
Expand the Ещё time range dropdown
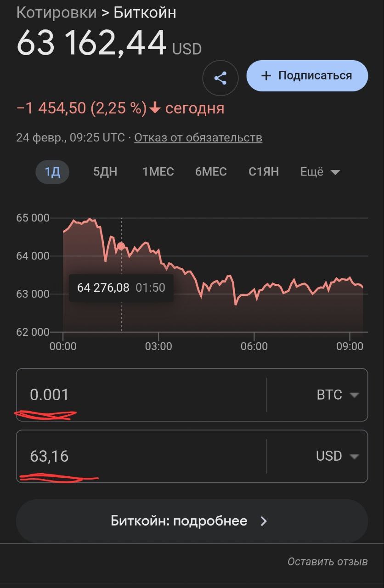pos(320,172)
